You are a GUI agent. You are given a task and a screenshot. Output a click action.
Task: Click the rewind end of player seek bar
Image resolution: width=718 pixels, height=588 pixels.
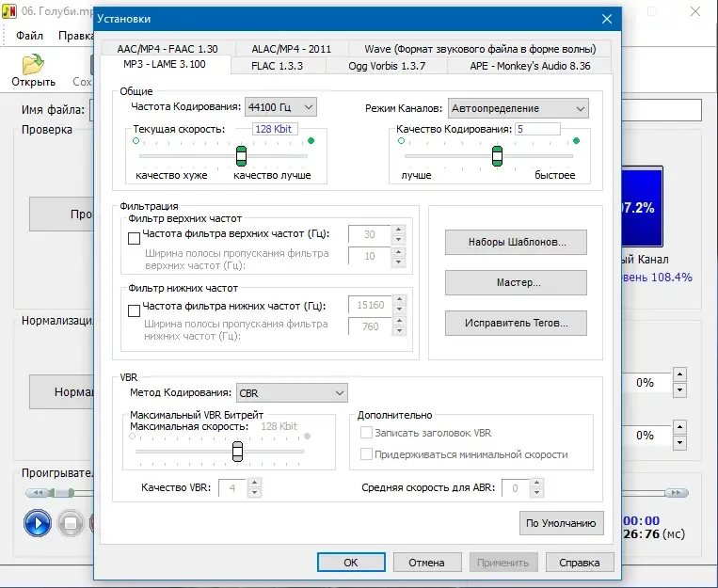pos(39,493)
